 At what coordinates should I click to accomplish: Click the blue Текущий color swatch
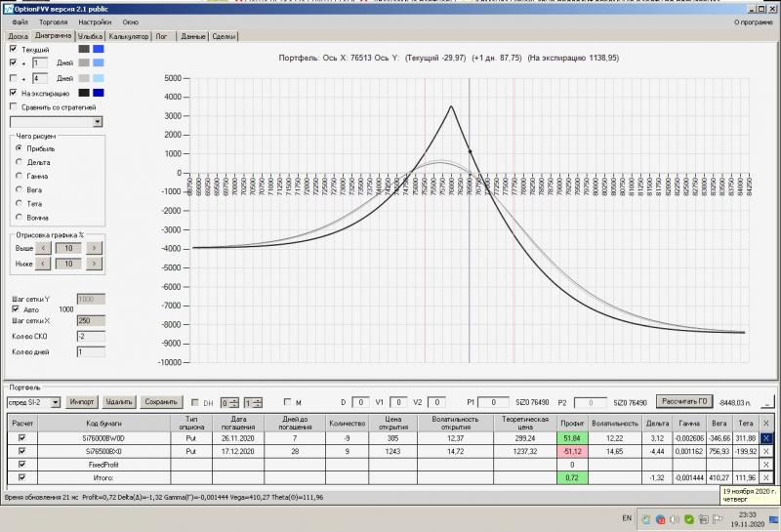click(98, 49)
